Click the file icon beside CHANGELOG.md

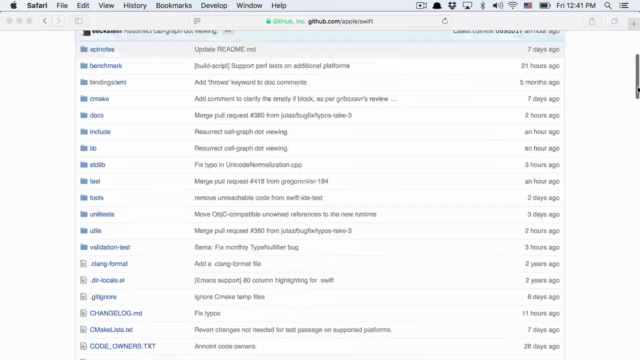click(84, 313)
